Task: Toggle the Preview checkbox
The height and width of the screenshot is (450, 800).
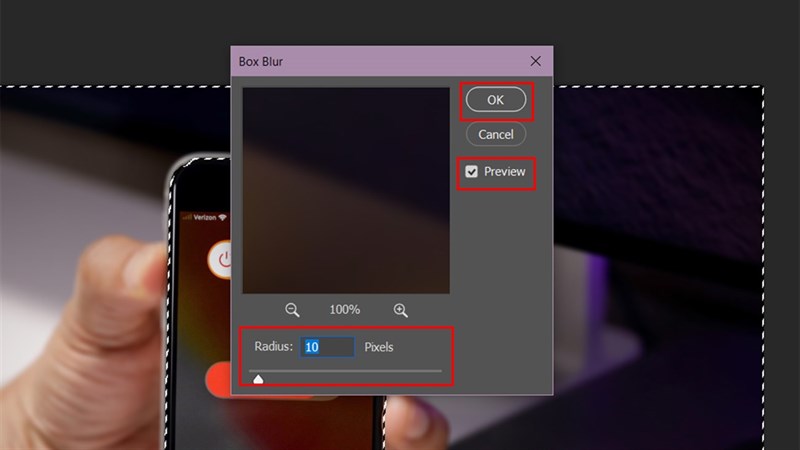Action: coord(471,171)
